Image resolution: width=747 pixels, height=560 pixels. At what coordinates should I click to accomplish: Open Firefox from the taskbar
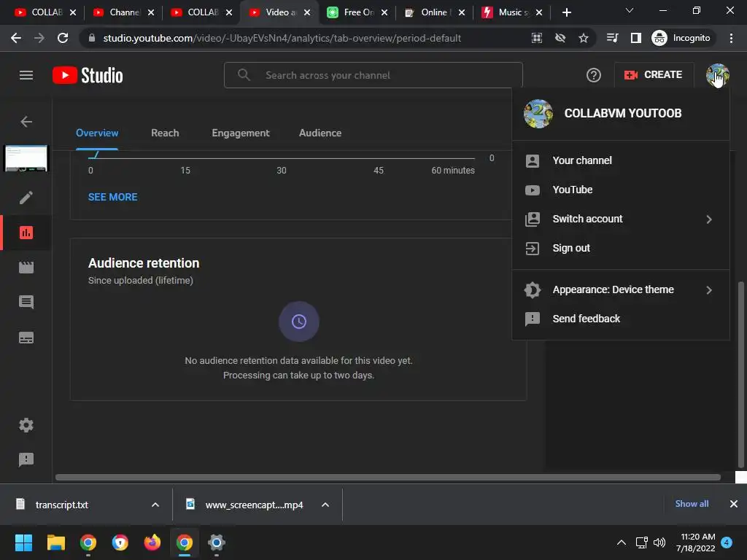[x=152, y=542]
